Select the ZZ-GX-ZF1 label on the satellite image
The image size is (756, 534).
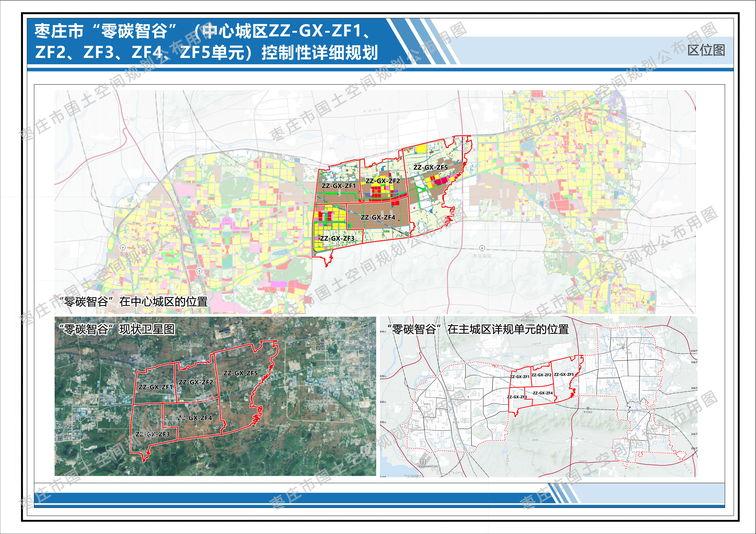155,387
